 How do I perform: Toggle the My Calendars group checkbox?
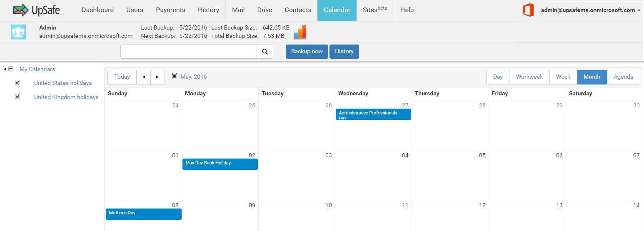11,69
